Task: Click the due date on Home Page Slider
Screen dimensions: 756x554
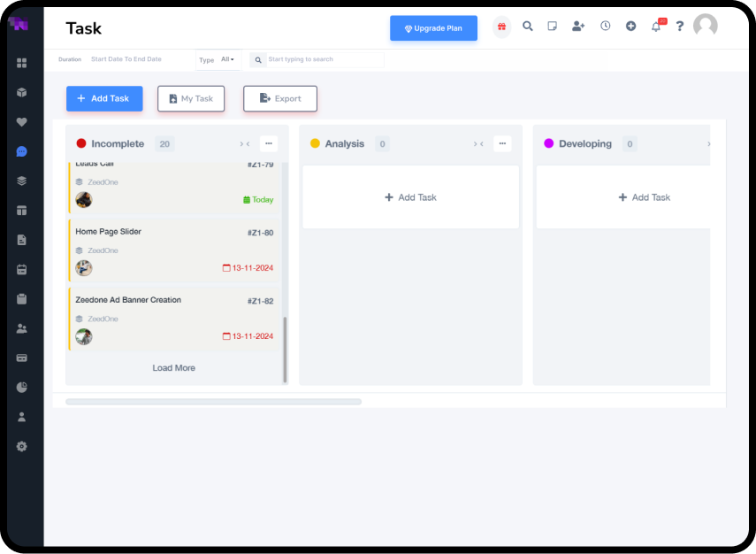Action: (x=248, y=268)
